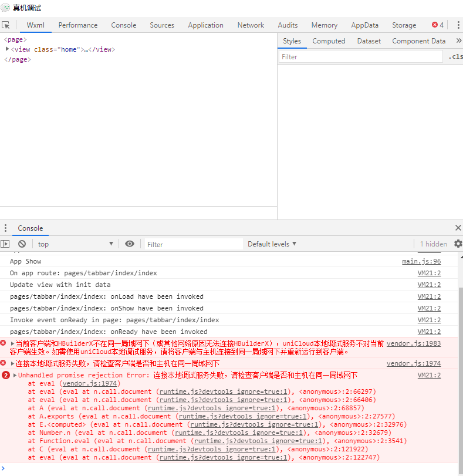Click the App Show log text

pos(25,261)
